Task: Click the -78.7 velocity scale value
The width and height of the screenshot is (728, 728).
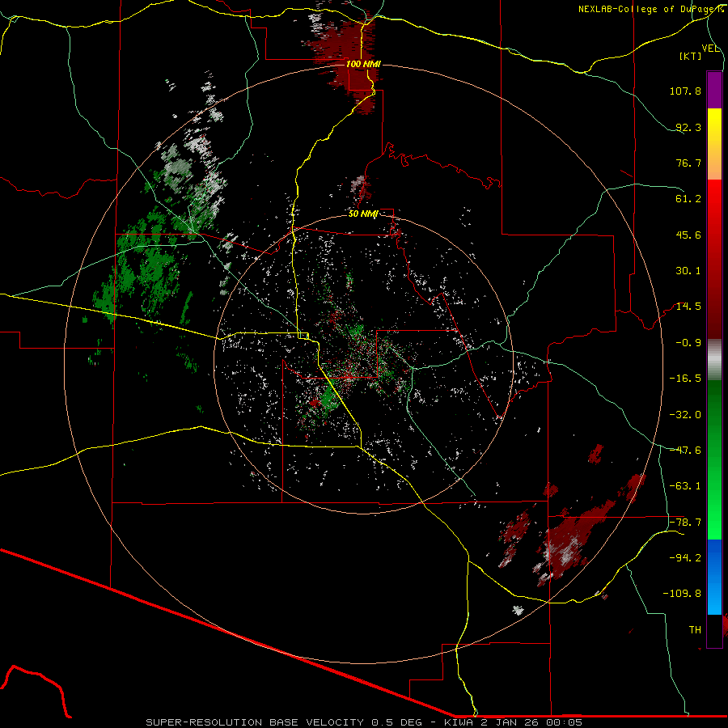Action: click(x=685, y=523)
